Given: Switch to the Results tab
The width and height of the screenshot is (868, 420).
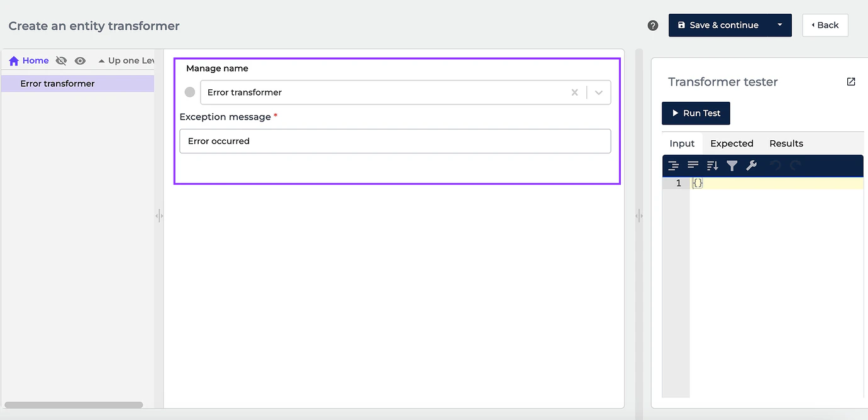Looking at the screenshot, I should click(x=786, y=143).
